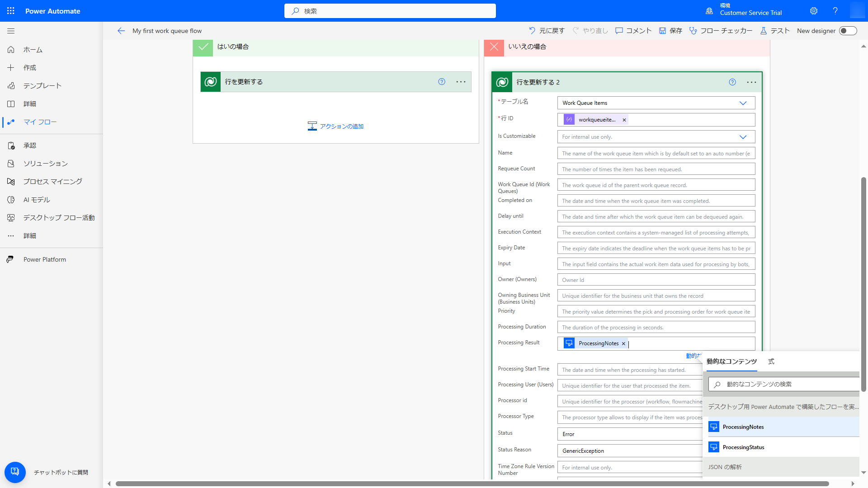Open 作成 in the sidebar

click(x=52, y=68)
